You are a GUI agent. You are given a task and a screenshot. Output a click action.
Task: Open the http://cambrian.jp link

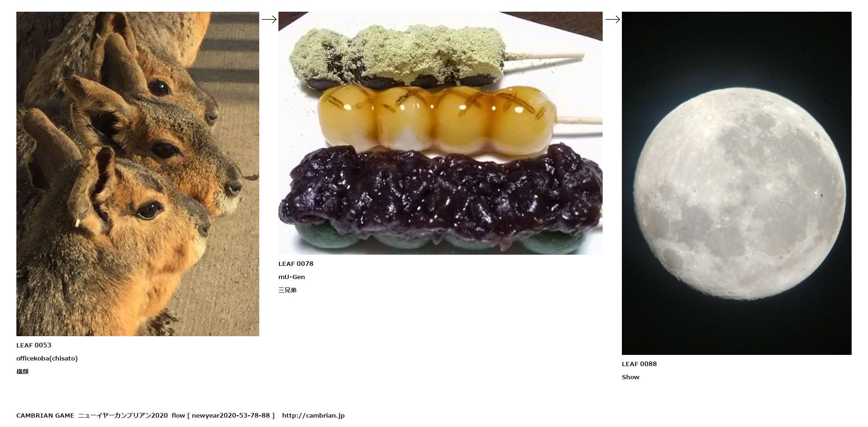click(313, 415)
